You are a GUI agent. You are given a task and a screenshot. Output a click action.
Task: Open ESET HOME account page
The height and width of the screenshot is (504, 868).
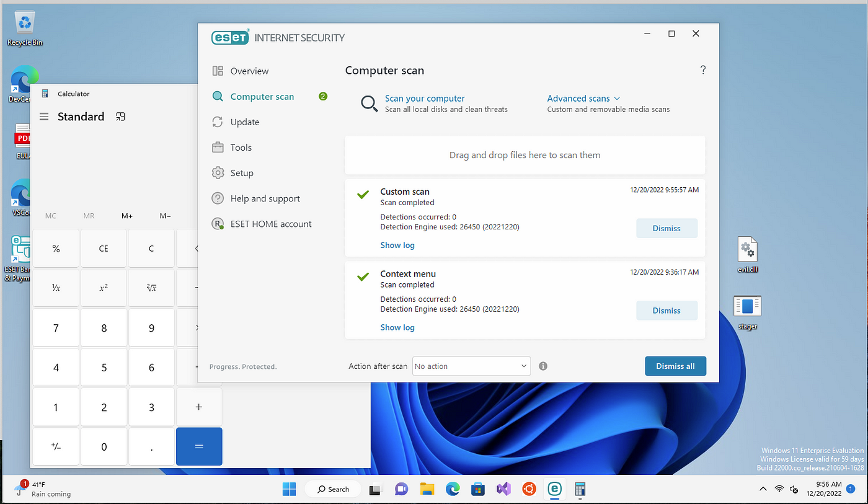(271, 224)
